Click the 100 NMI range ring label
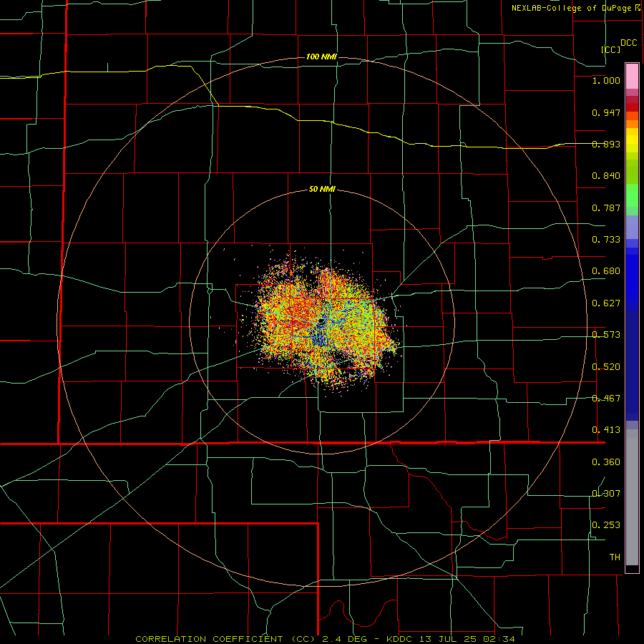 (321, 57)
